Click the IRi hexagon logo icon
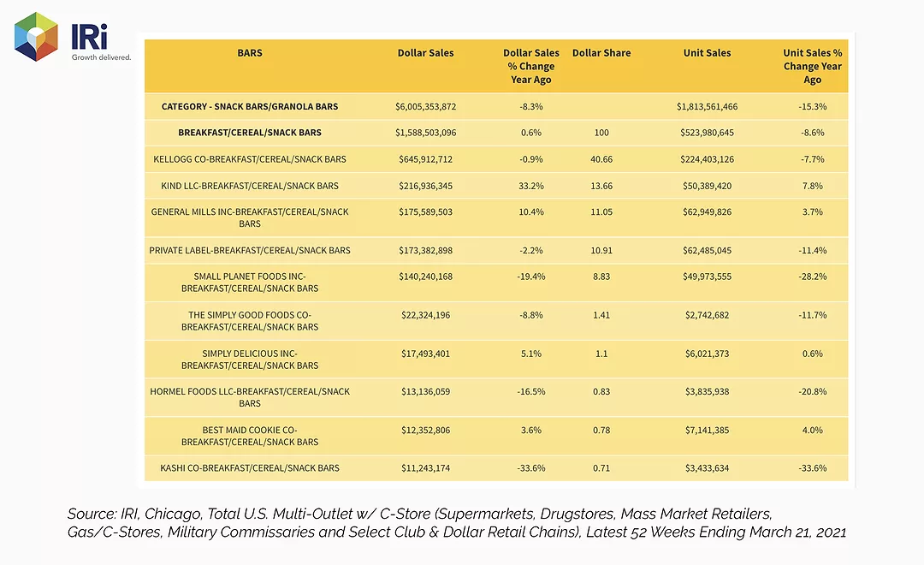This screenshot has height=565, width=924. pyautogui.click(x=37, y=37)
